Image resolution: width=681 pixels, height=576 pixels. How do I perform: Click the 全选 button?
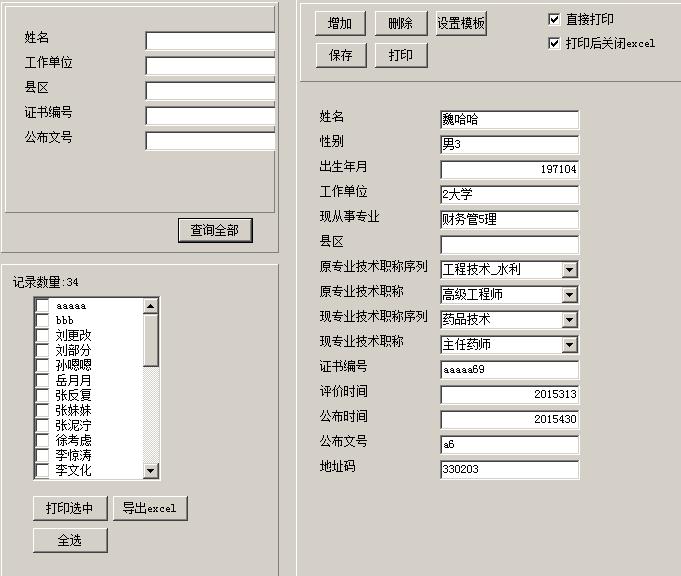click(69, 540)
